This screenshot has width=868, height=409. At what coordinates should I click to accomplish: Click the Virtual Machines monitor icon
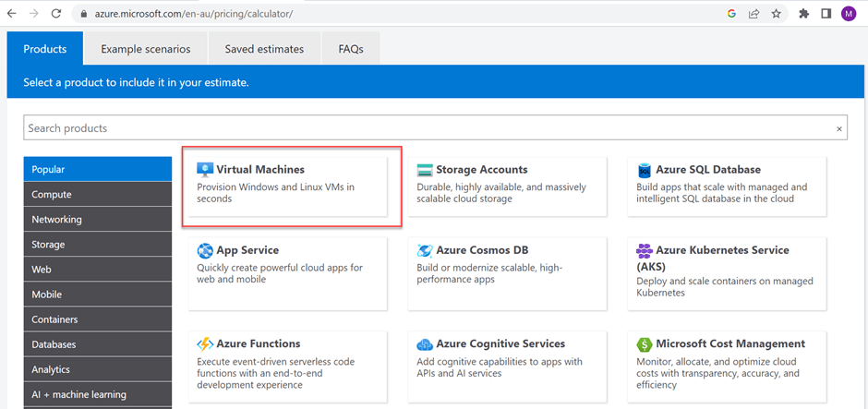coord(205,170)
